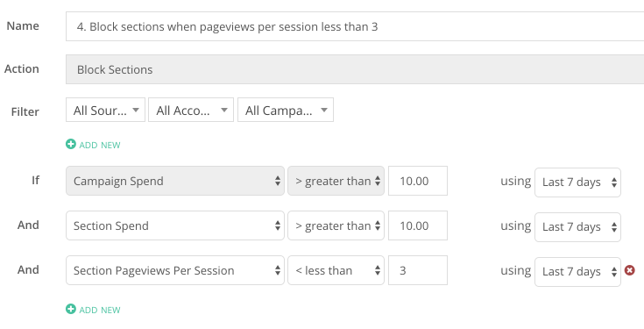Viewport: 644px width, 329px height.
Task: Click the Section Spend value field 10.00
Action: 418,225
